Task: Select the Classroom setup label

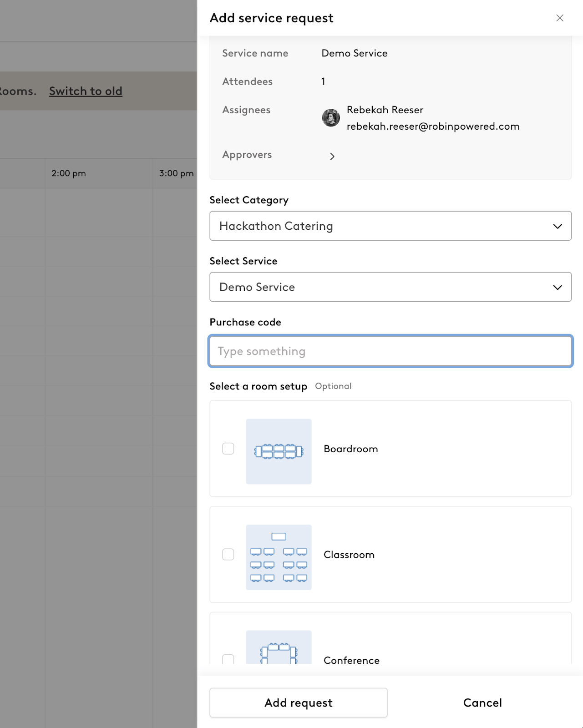Action: coord(349,555)
